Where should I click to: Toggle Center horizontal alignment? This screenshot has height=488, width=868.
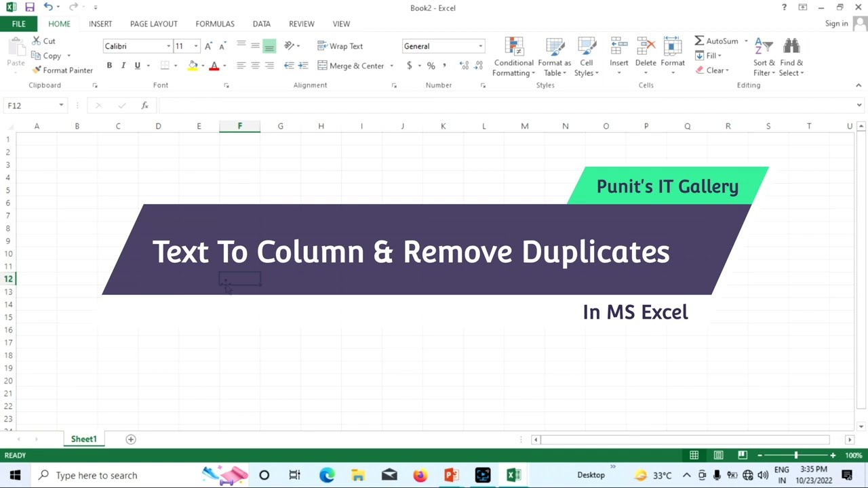255,66
